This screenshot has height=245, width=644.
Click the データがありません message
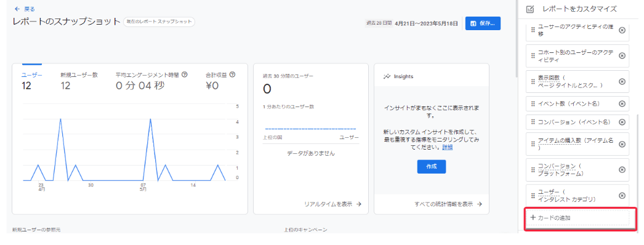(311, 153)
